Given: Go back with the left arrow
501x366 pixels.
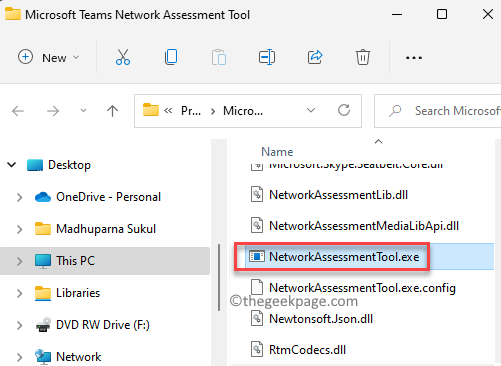Looking at the screenshot, I should point(18,111).
